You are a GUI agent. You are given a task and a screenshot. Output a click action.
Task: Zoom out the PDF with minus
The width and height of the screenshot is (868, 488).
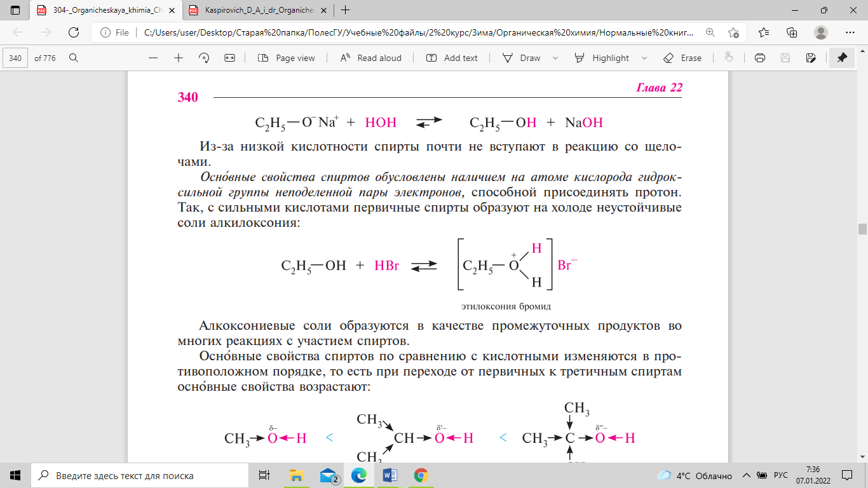point(153,58)
